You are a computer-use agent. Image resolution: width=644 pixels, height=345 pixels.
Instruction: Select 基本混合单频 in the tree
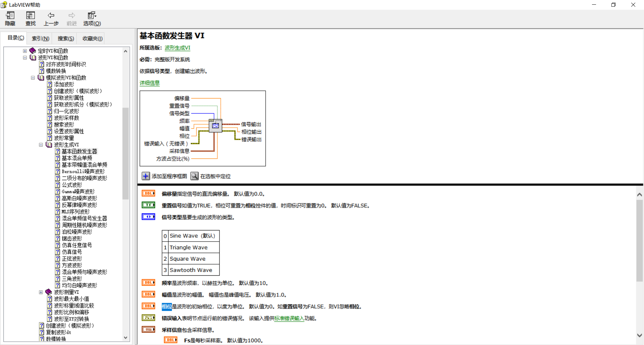pos(77,158)
